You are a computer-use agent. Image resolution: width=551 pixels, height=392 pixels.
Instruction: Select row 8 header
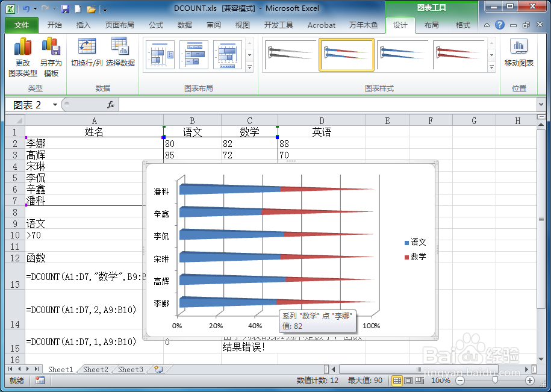(15, 212)
